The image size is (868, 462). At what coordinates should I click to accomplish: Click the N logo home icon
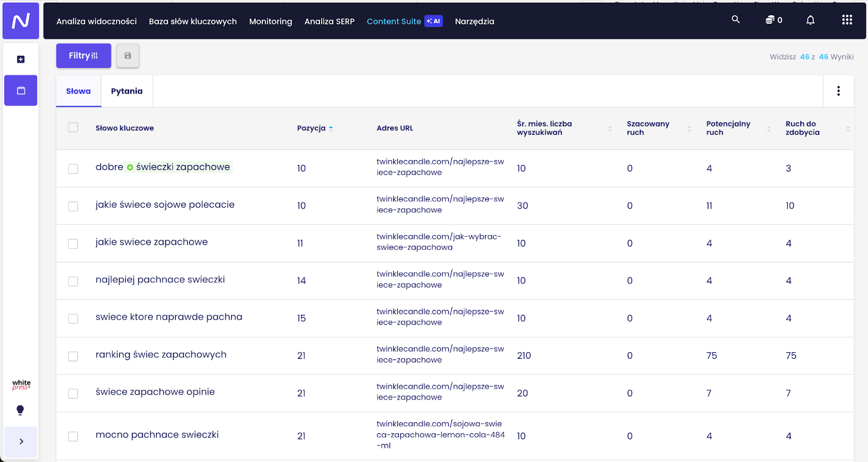[x=21, y=21]
